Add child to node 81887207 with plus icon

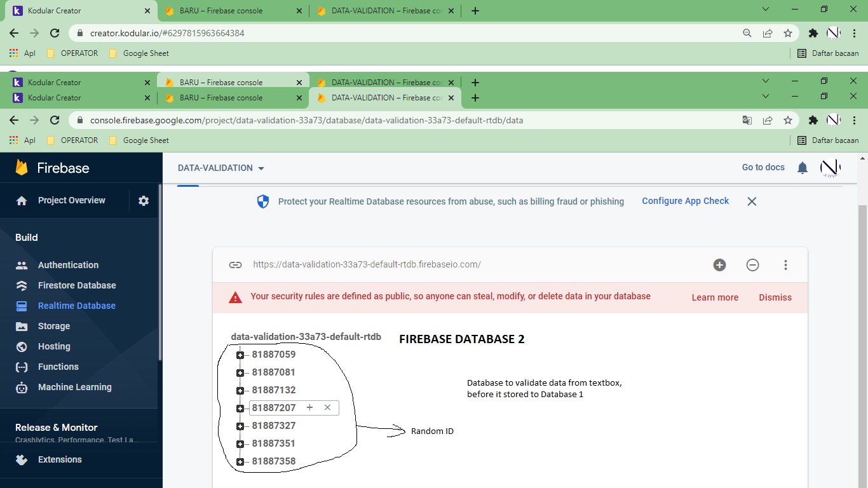click(310, 407)
